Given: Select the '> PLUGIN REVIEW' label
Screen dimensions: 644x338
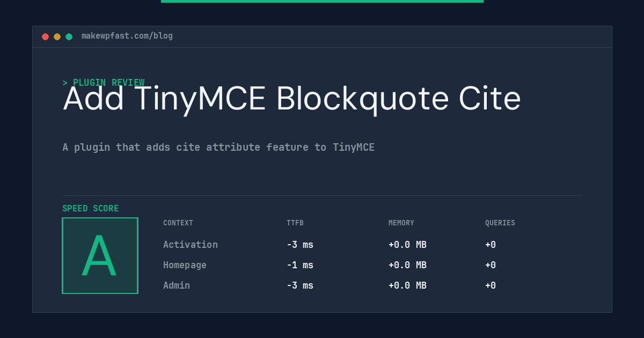Looking at the screenshot, I should tap(104, 83).
